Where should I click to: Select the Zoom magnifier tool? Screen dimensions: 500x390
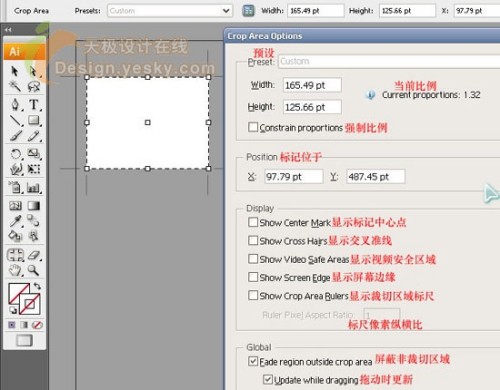(x=34, y=270)
